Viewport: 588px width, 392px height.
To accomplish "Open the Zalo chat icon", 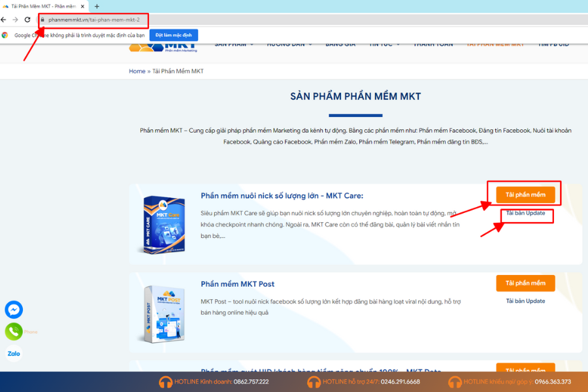I will point(14,353).
